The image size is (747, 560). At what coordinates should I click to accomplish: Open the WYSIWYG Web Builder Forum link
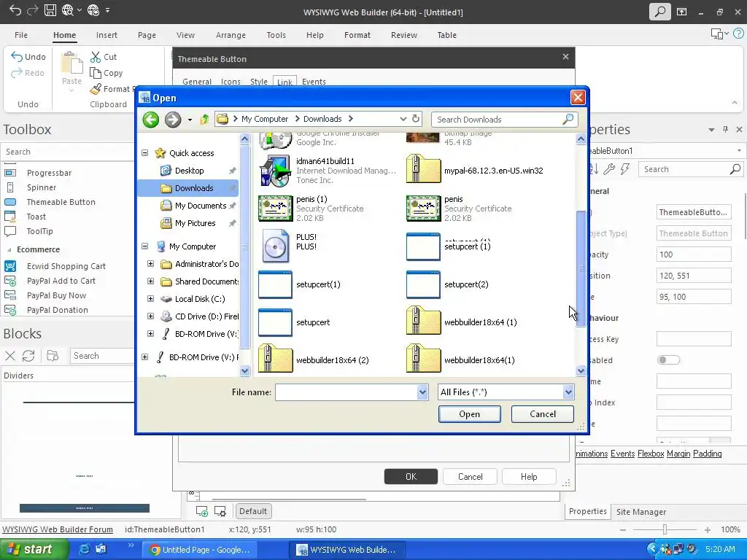pyautogui.click(x=58, y=529)
